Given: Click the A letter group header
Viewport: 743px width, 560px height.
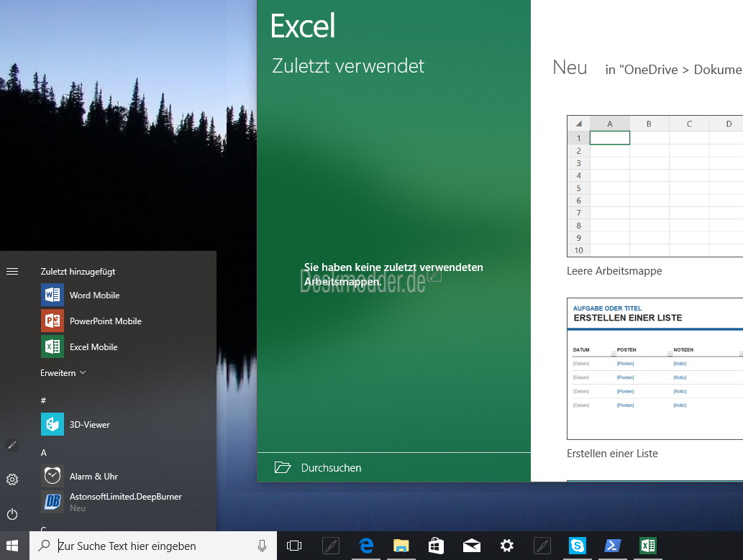Looking at the screenshot, I should tap(44, 452).
